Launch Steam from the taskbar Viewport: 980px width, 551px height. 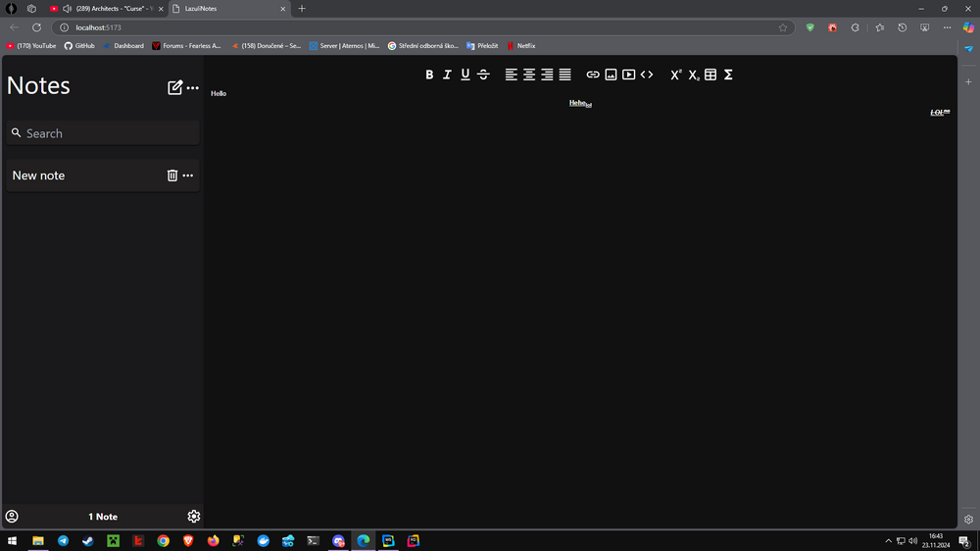[x=88, y=541]
